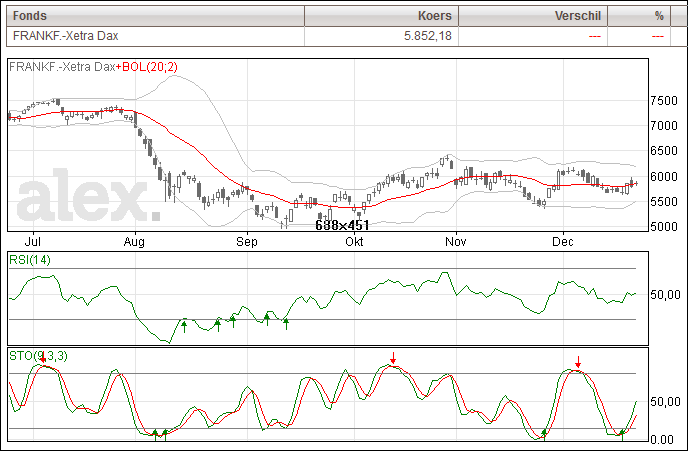Click the 50,00 label on RSI panel
Image resolution: width=688 pixels, height=451 pixels.
665,295
